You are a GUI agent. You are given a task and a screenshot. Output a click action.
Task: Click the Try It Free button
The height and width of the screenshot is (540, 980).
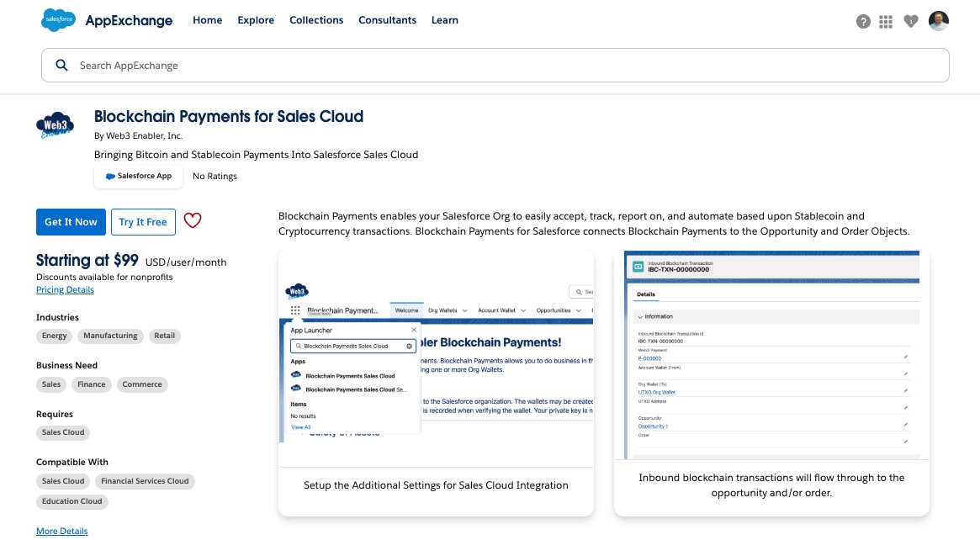[143, 222]
